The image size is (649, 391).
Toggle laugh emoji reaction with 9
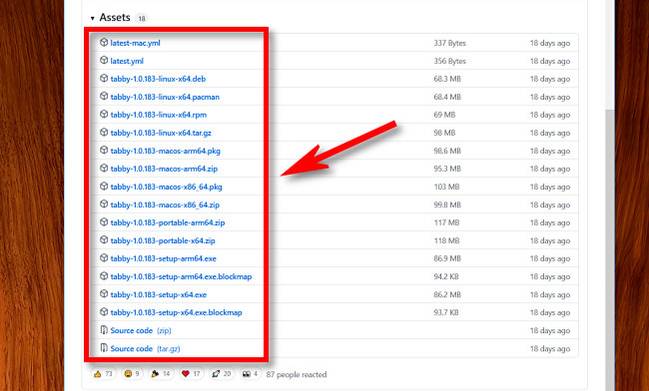[132, 374]
